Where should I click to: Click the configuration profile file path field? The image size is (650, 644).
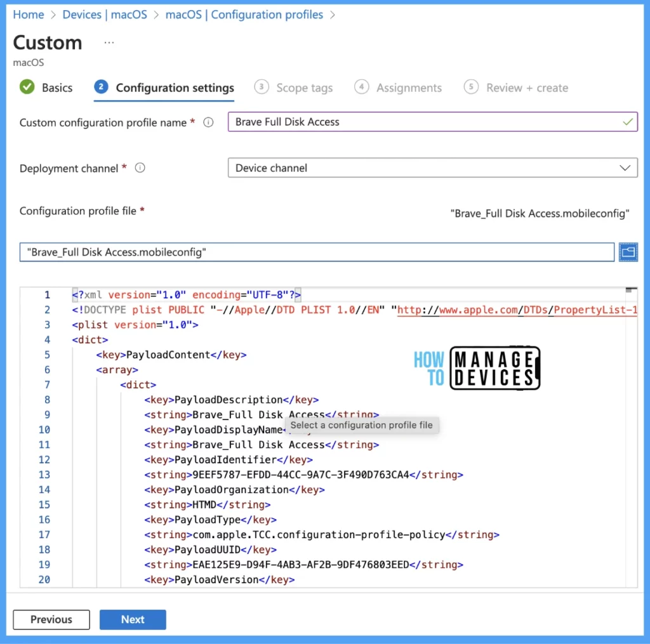(317, 252)
